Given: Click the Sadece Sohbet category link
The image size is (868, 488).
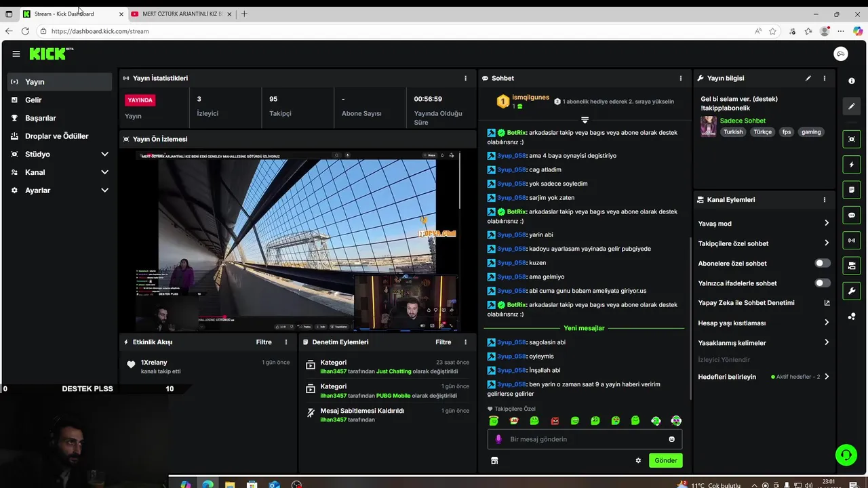Looking at the screenshot, I should [743, 121].
